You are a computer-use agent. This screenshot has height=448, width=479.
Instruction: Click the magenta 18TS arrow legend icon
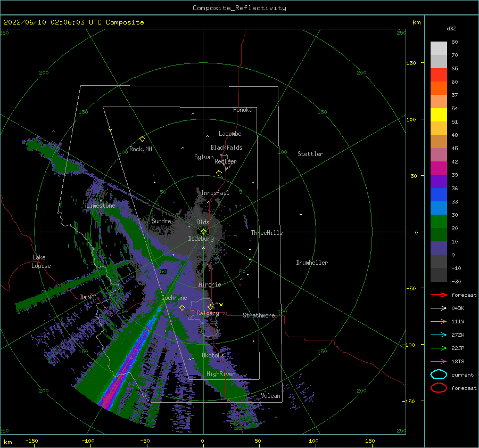click(x=439, y=362)
